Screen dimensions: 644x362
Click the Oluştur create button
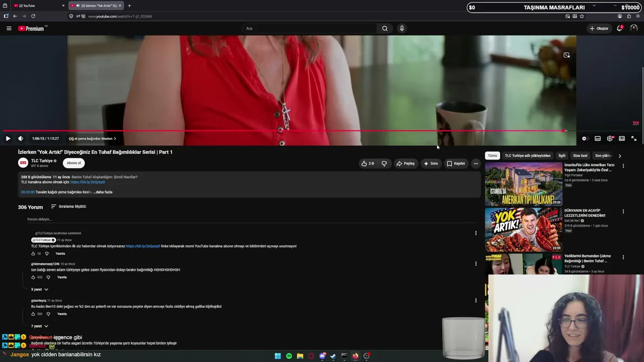[x=599, y=29]
